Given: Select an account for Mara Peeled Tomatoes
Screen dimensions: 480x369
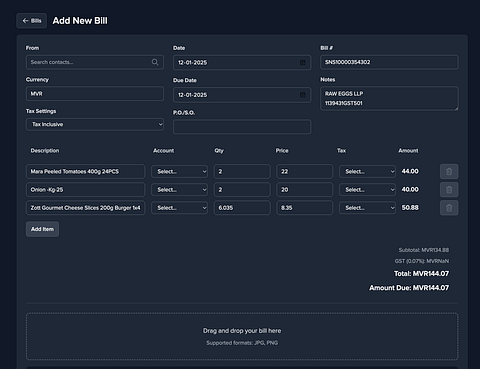Looking at the screenshot, I should 179,171.
